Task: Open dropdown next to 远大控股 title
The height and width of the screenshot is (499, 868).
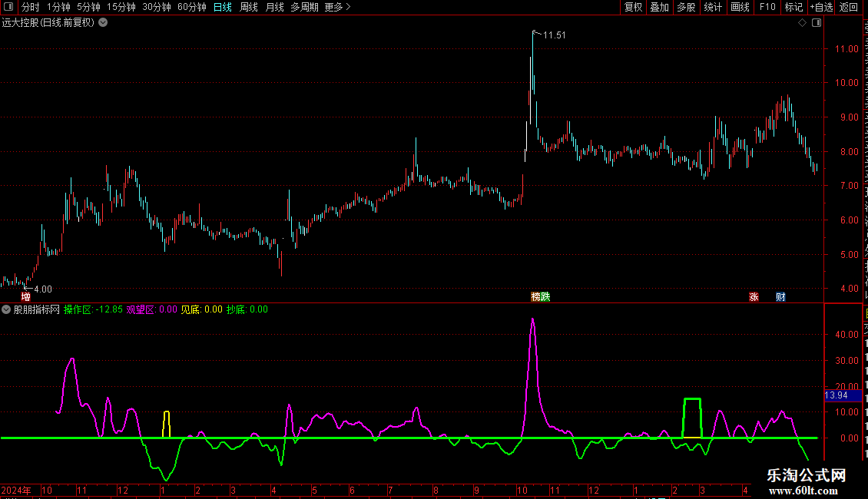Action: tap(103, 23)
